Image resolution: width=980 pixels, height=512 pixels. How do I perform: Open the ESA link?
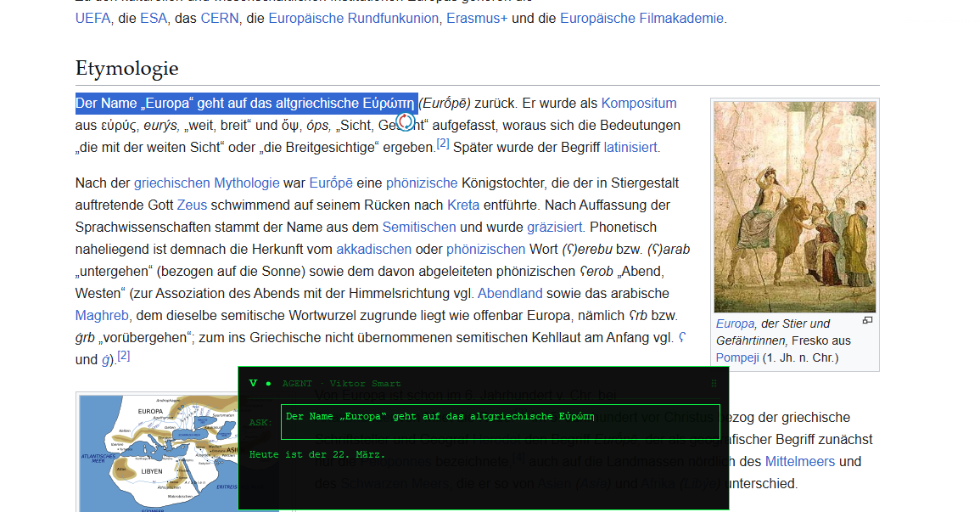tap(154, 18)
